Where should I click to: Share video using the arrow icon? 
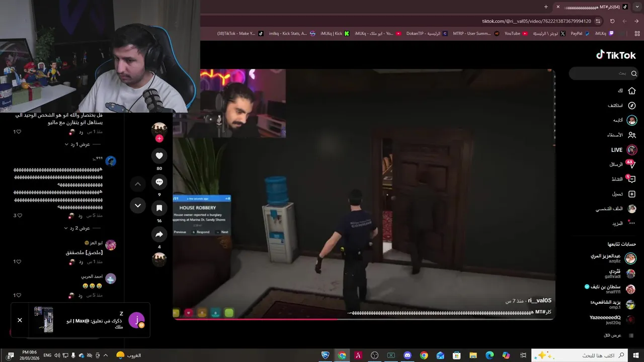159,234
